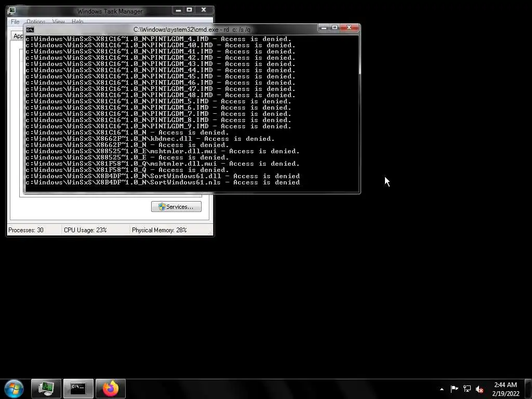Image resolution: width=532 pixels, height=399 pixels.
Task: Click the SortWindows61.dll access denied line
Action: coord(163,176)
